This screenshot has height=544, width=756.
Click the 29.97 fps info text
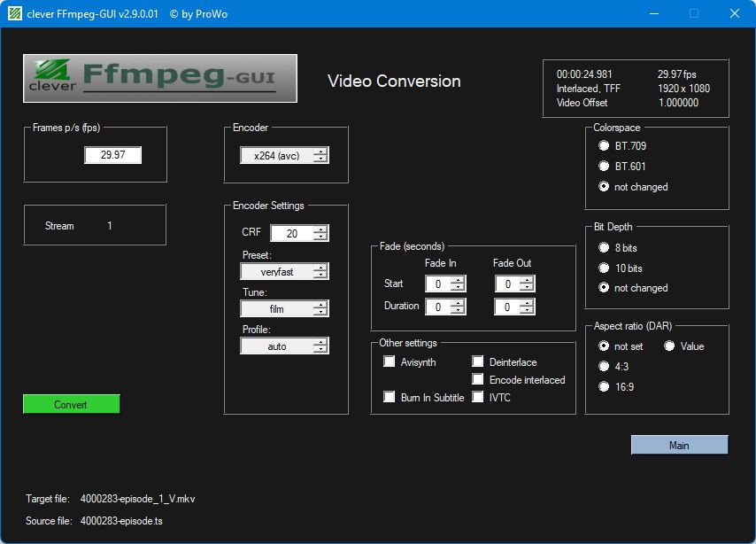tap(677, 74)
